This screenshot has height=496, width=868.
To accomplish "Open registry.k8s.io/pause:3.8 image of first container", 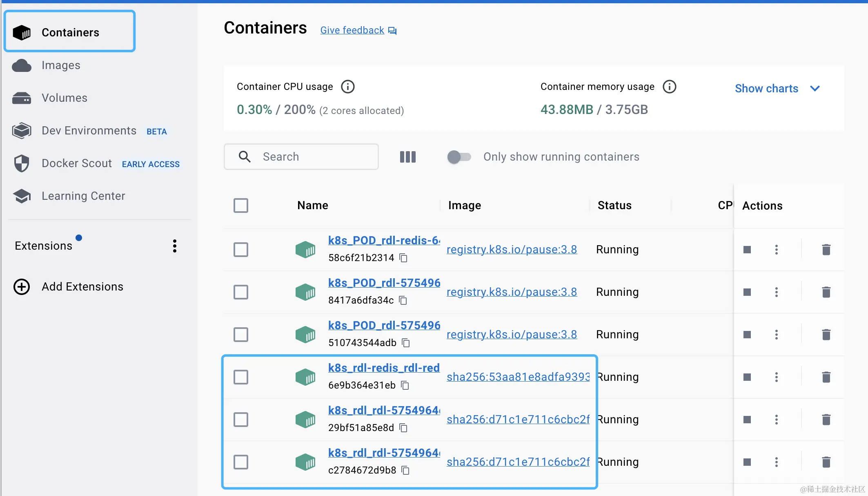I will point(512,250).
